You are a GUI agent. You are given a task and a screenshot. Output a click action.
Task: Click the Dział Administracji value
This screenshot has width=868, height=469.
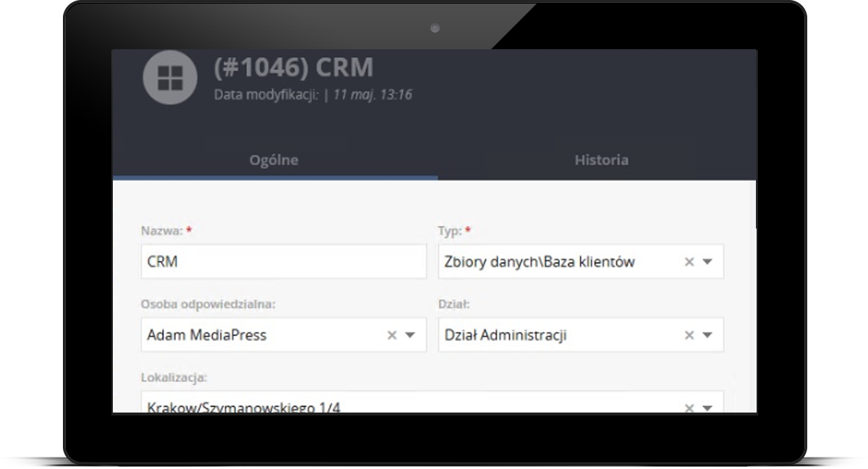506,335
